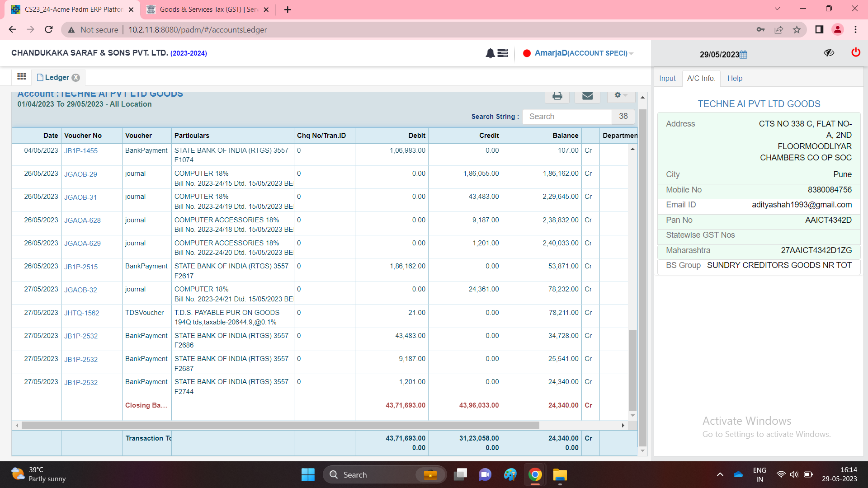
Task: Print the ledger with printer icon
Action: (x=557, y=96)
